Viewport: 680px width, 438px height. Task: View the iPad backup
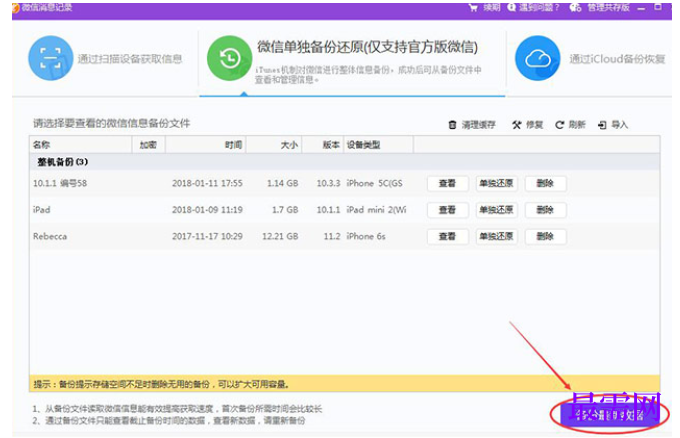448,210
